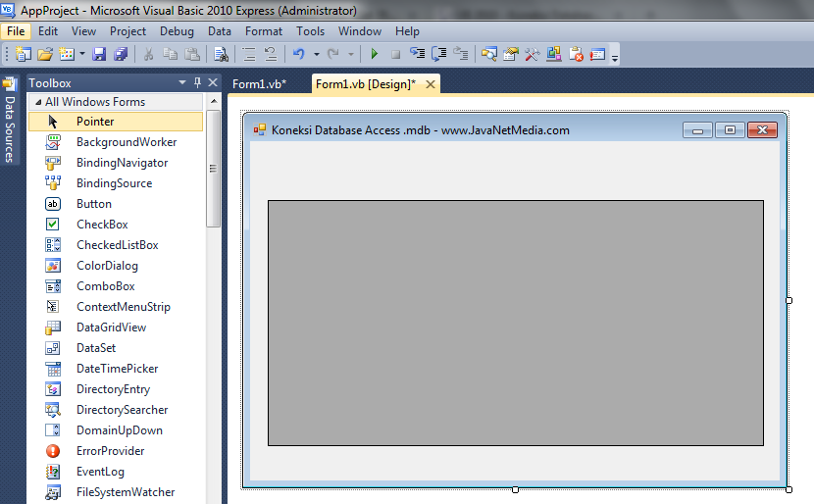
Task: Click the Add New Item icon
Action: 67,54
